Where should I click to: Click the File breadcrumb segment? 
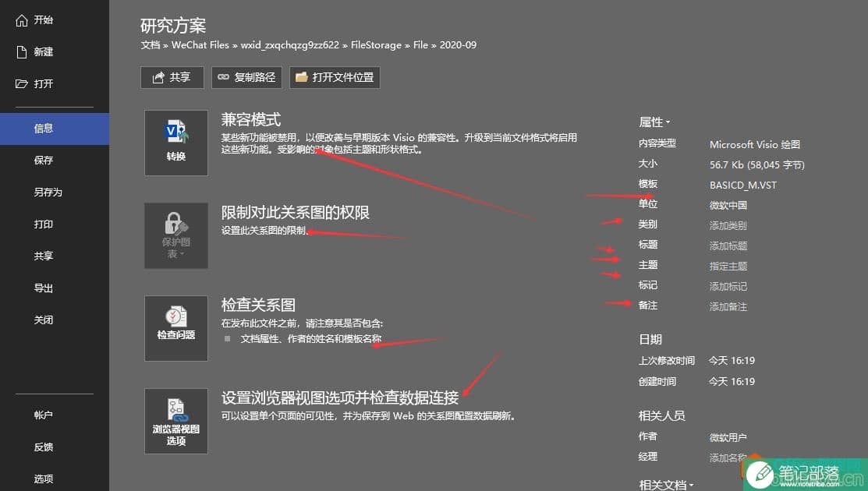420,45
